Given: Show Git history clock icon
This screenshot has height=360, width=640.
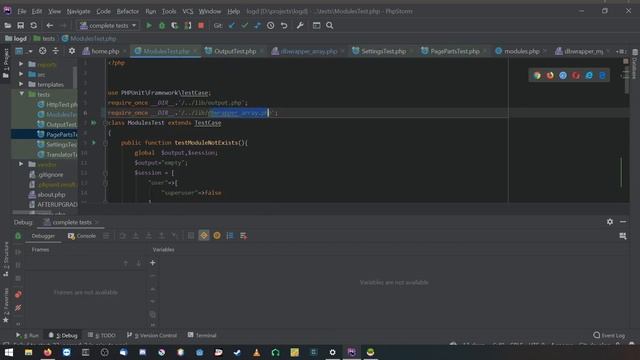Looking at the screenshot, I should 271,25.
